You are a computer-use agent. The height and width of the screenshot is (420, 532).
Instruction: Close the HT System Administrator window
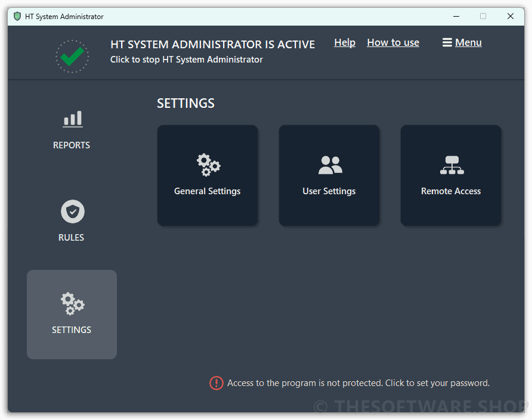click(511, 16)
